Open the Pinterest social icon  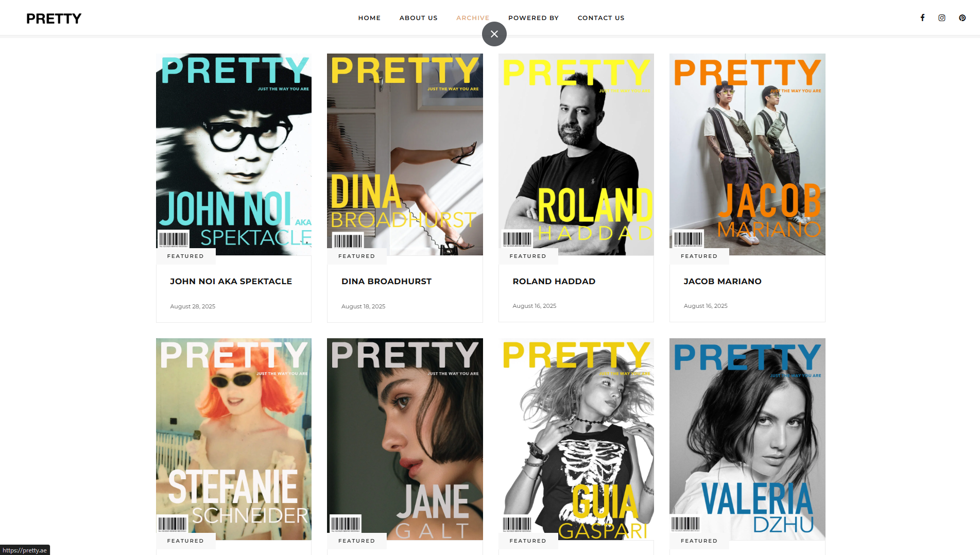[x=962, y=18]
